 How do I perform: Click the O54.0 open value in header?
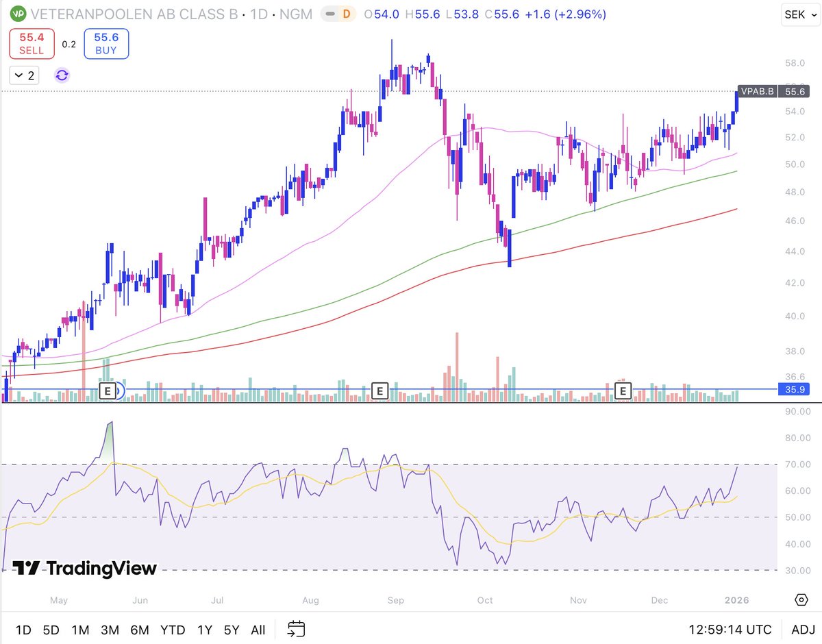[382, 14]
